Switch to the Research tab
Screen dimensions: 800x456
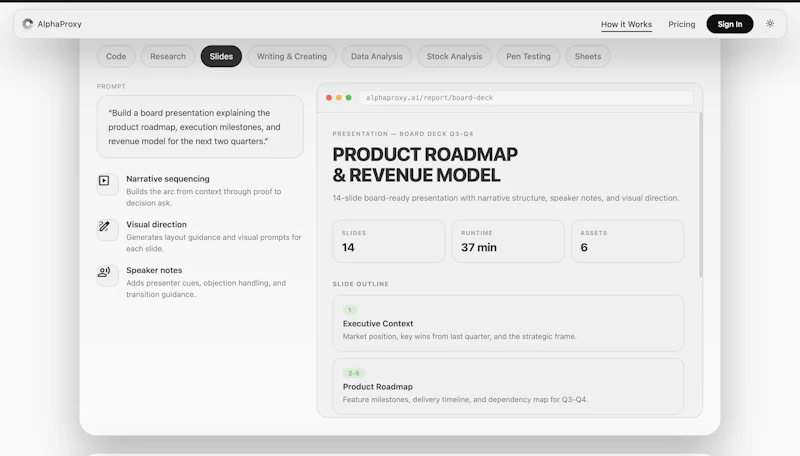pyautogui.click(x=168, y=56)
